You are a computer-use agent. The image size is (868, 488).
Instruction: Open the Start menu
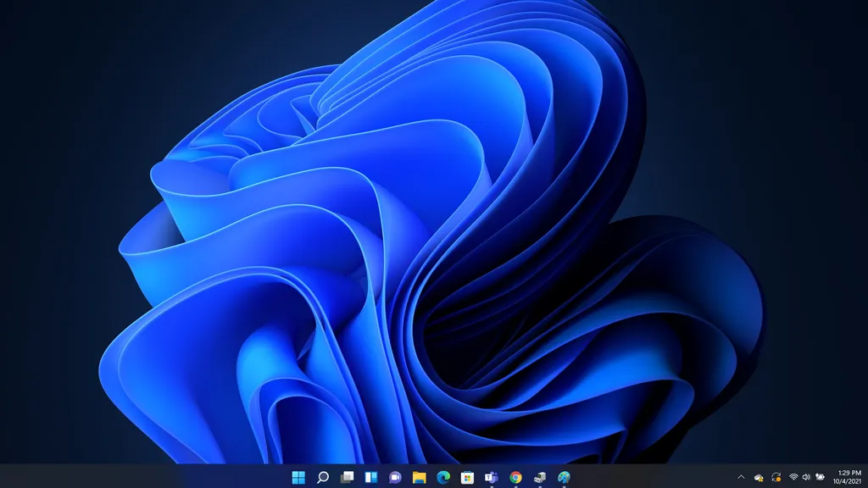299,477
